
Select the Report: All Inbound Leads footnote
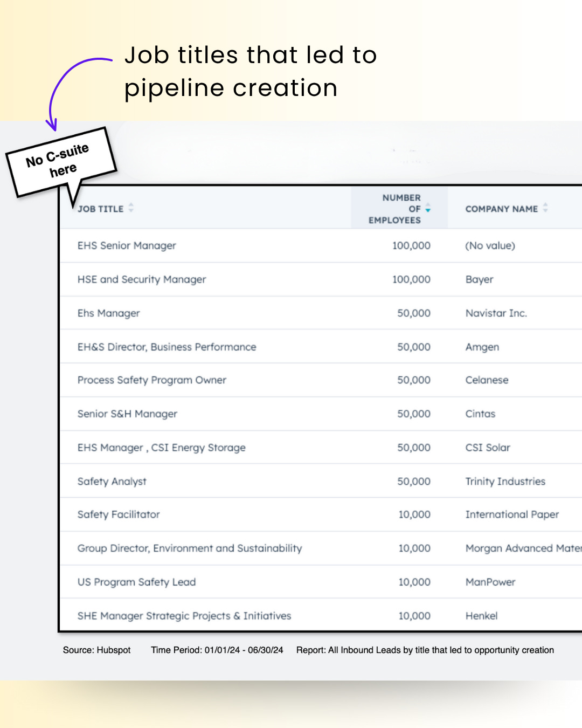(425, 650)
